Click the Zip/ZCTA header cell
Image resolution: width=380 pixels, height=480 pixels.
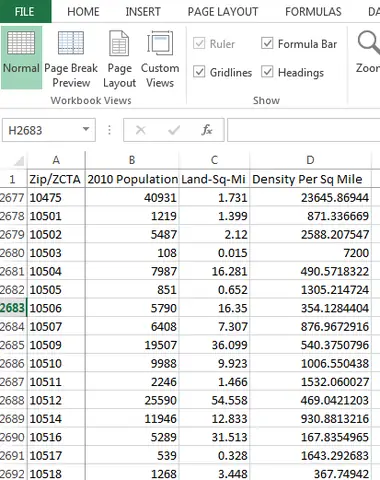[x=56, y=179]
